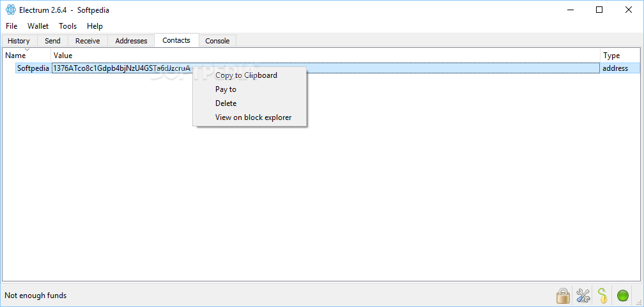Click the green network status indicator

(623, 295)
